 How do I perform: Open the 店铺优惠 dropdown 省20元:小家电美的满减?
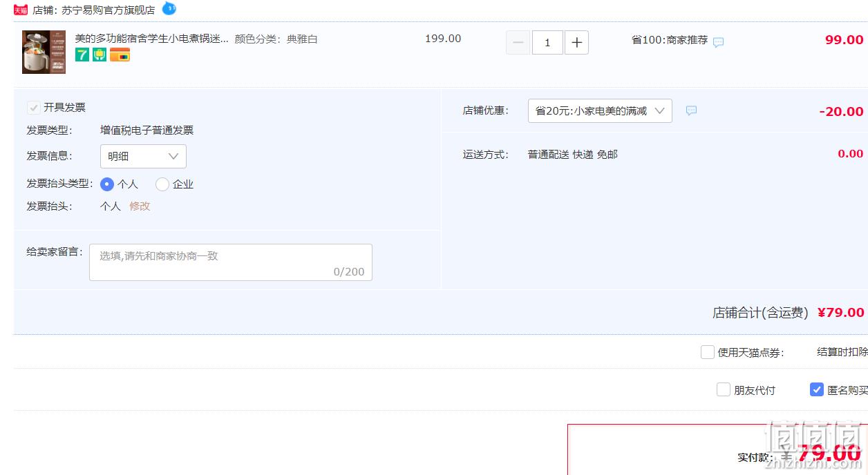click(600, 111)
